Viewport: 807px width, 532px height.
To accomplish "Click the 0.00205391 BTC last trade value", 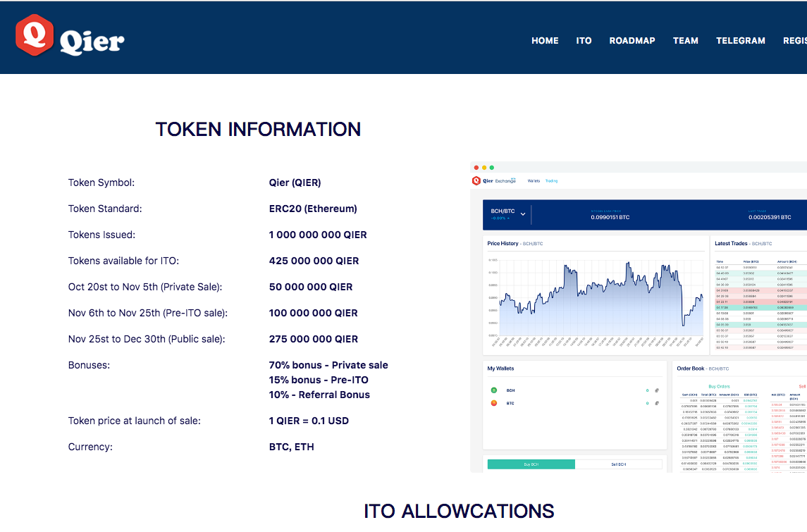I will click(x=770, y=217).
